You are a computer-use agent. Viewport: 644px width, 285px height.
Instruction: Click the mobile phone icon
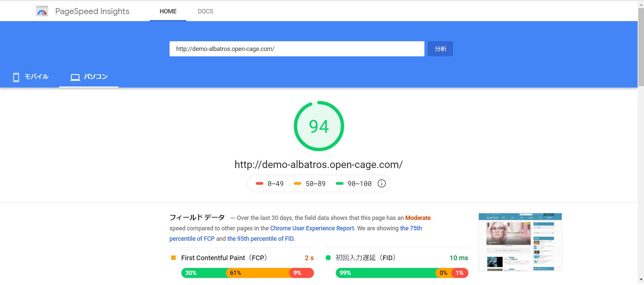[x=16, y=77]
